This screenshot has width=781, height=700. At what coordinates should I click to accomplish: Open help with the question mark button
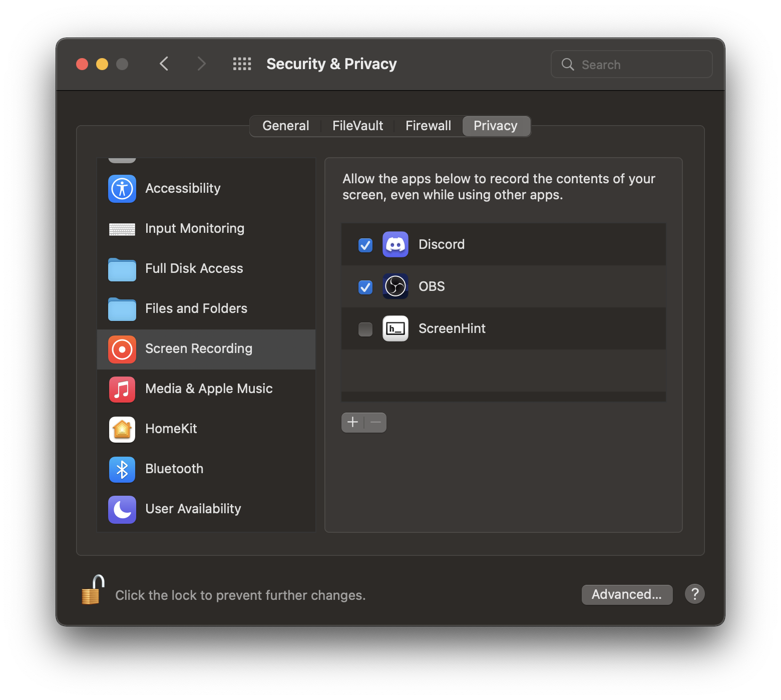[695, 594]
